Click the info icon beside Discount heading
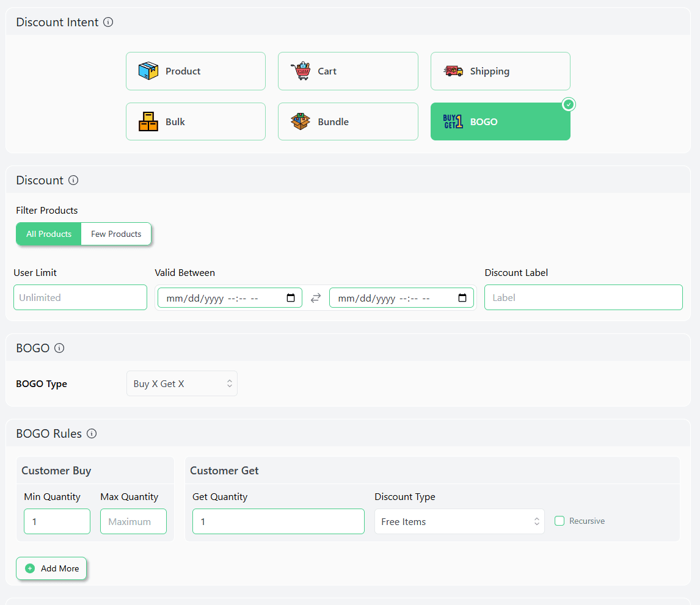 point(73,180)
